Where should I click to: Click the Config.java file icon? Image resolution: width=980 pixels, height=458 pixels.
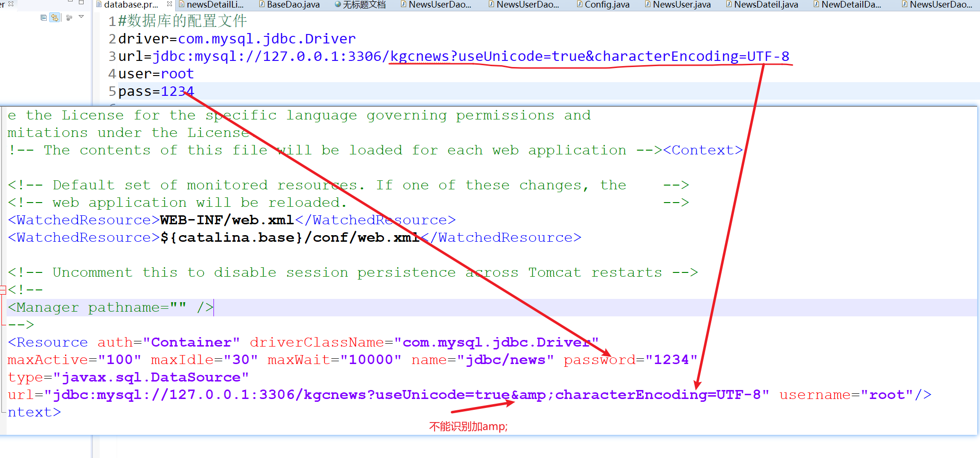click(x=579, y=4)
